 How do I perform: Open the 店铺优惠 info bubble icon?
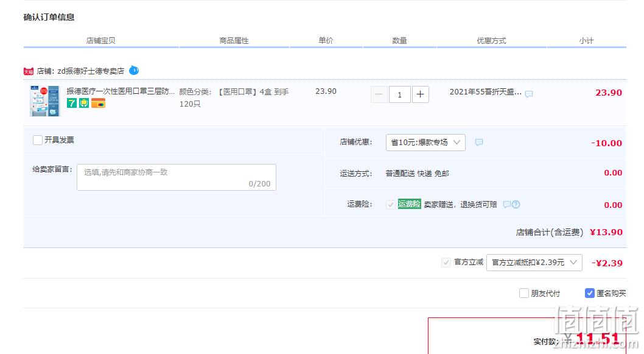point(479,142)
